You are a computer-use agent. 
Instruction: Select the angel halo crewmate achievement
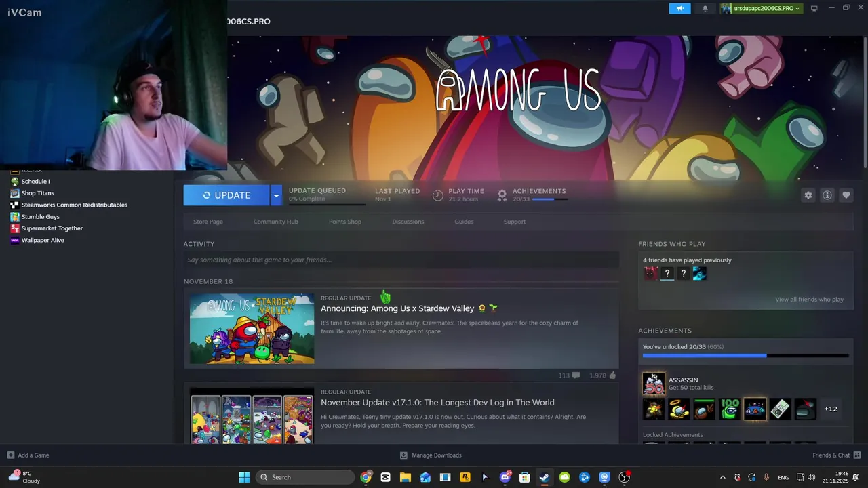pyautogui.click(x=679, y=409)
